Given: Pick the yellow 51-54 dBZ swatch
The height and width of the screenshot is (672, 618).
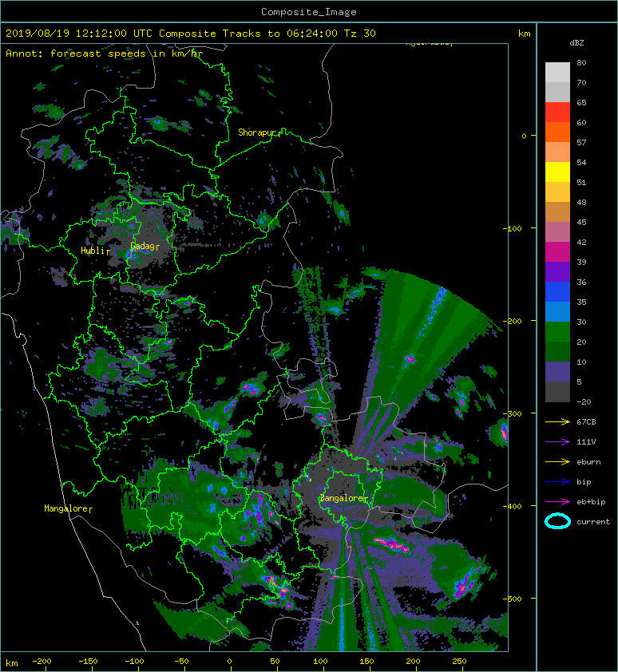Looking at the screenshot, I should coord(557,172).
